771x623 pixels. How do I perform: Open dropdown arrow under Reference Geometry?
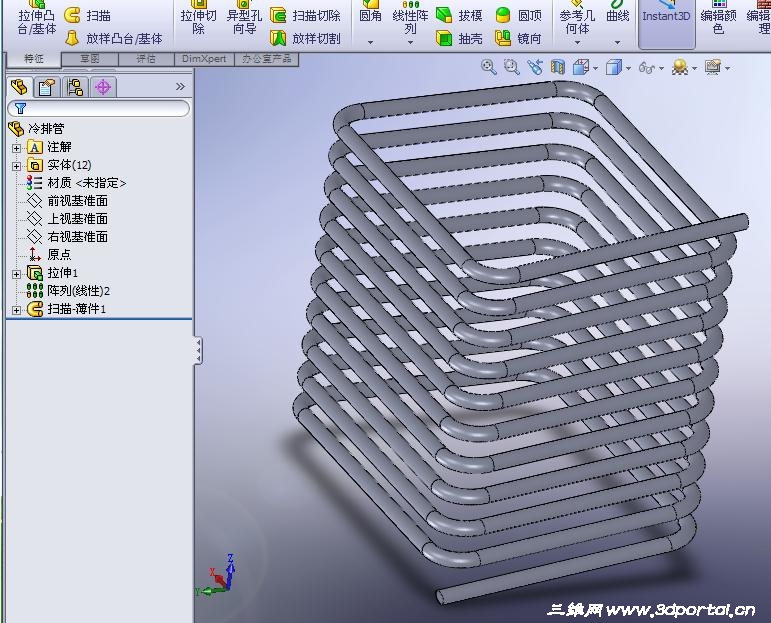pos(577,43)
